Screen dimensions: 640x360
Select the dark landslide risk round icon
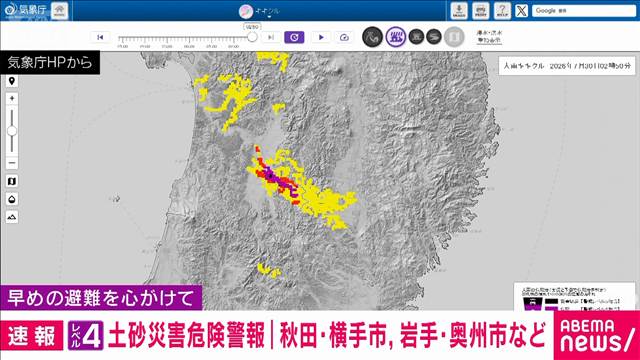coord(372,37)
